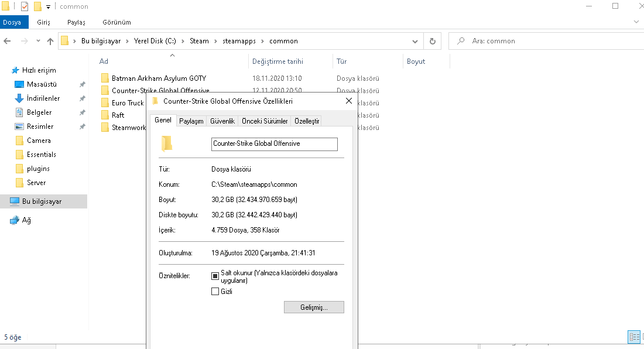The image size is (644, 349).
Task: Click 'Yerel Disk (C:)' breadcrumb segment
Action: [x=155, y=41]
